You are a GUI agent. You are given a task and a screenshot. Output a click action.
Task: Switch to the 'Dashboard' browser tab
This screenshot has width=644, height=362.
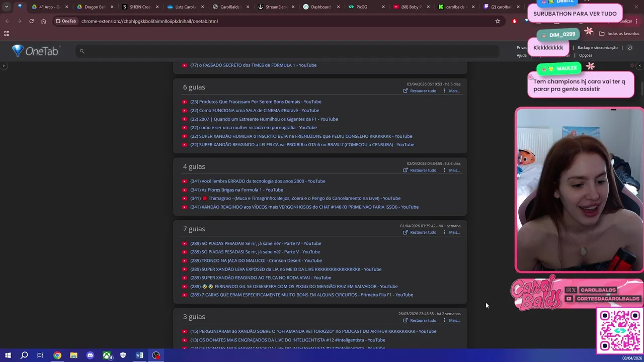(x=320, y=7)
